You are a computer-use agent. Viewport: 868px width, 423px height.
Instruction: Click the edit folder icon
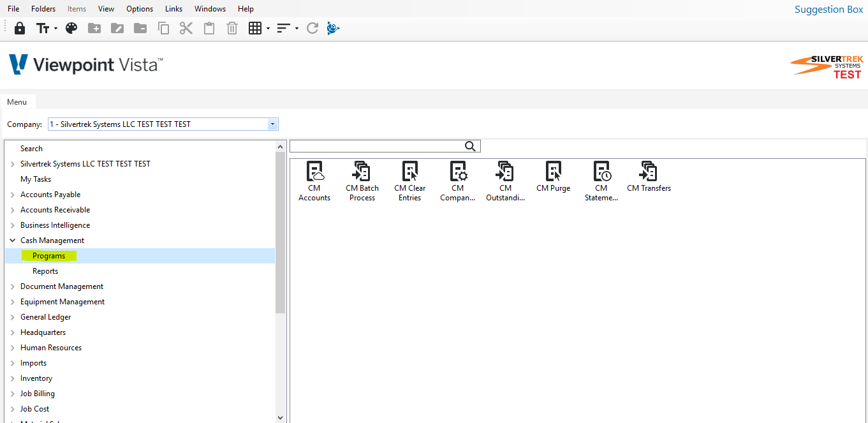coord(117,28)
